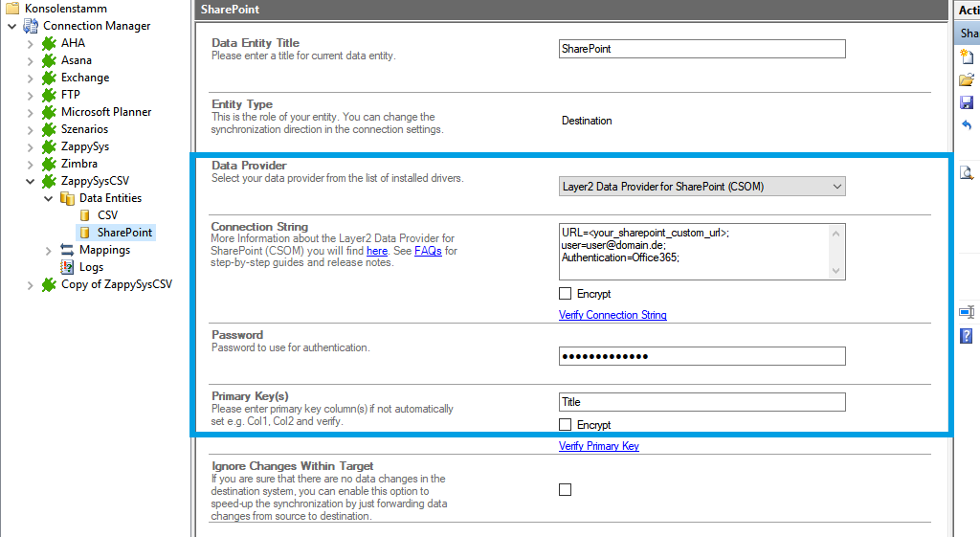The height and width of the screenshot is (537, 980).
Task: Click the new document icon in Actions pane
Action: coord(967,56)
